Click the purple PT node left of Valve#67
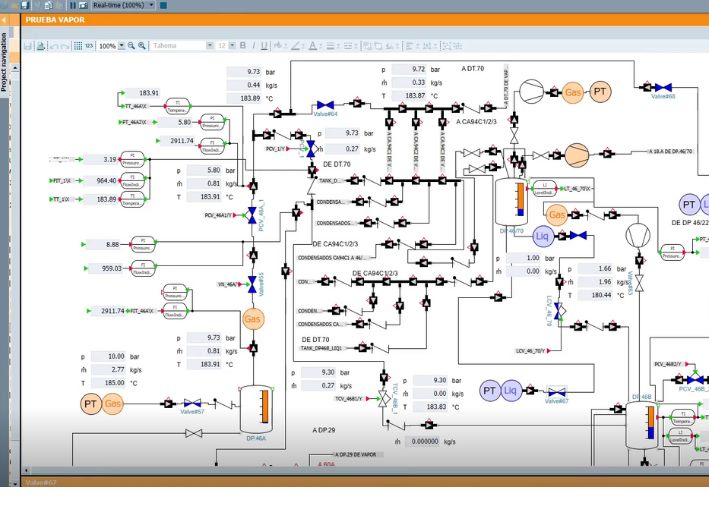The width and height of the screenshot is (709, 507). (490, 390)
